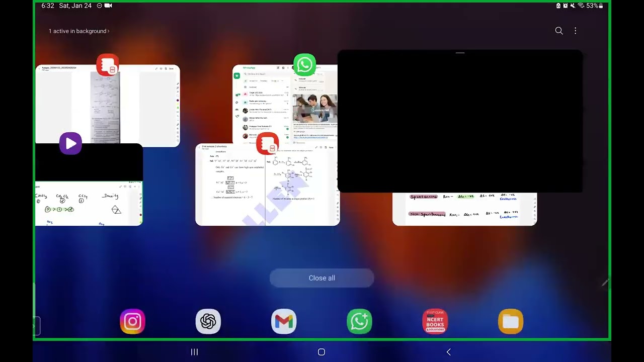644x362 pixels.
Task: Close all recent apps
Action: pyautogui.click(x=322, y=278)
